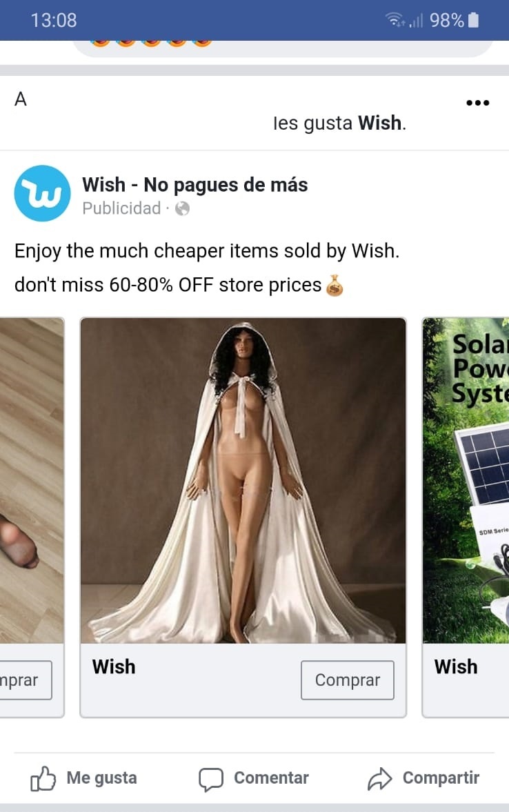Tap the Comentar speech bubble icon
This screenshot has height=812, width=509.
[x=211, y=779]
